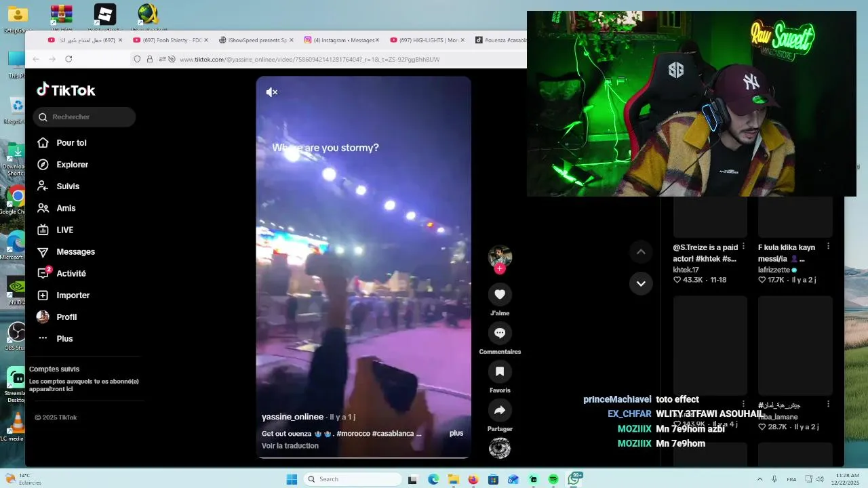Open Firefox from the taskbar
Viewport: 868px width, 488px height.
[x=473, y=479]
